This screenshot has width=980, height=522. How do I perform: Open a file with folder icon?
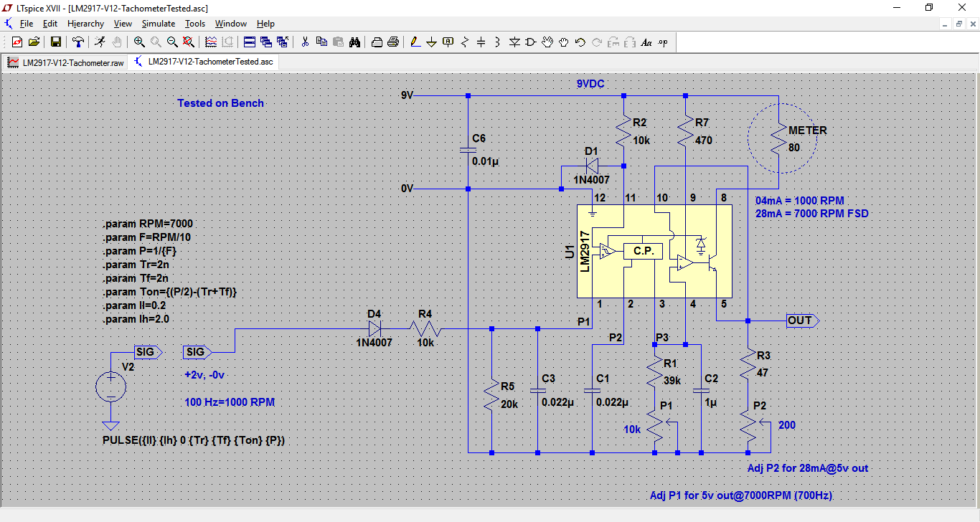pyautogui.click(x=34, y=42)
